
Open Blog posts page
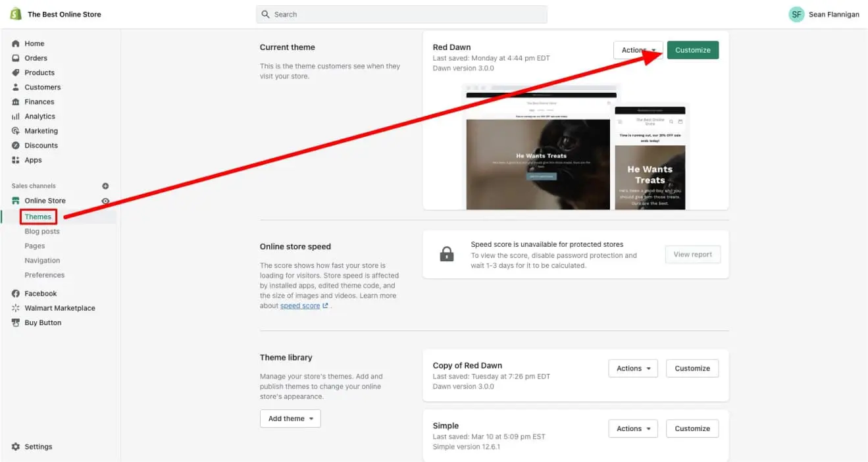click(x=42, y=232)
